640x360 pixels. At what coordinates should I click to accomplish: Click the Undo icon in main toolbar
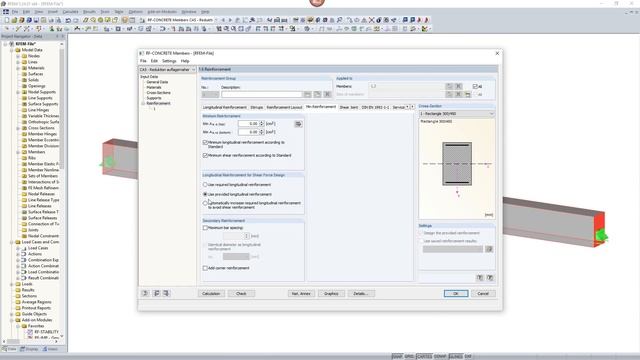tap(68, 20)
